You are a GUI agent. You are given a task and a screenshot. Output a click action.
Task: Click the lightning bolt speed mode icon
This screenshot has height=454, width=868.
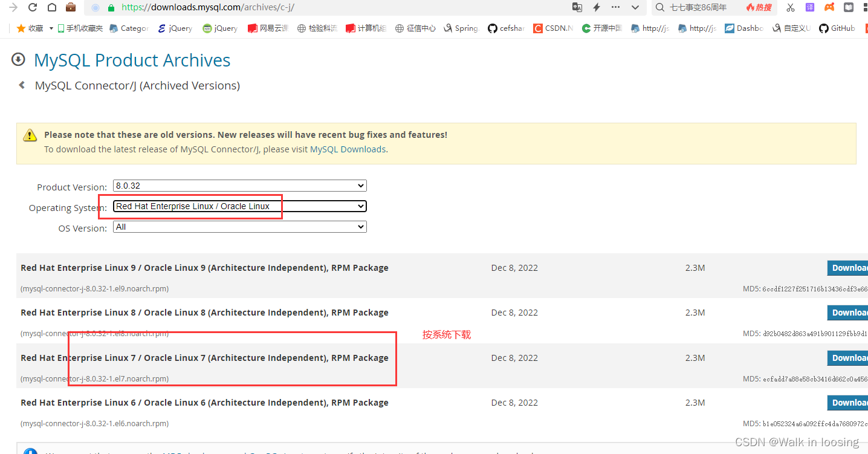click(597, 7)
